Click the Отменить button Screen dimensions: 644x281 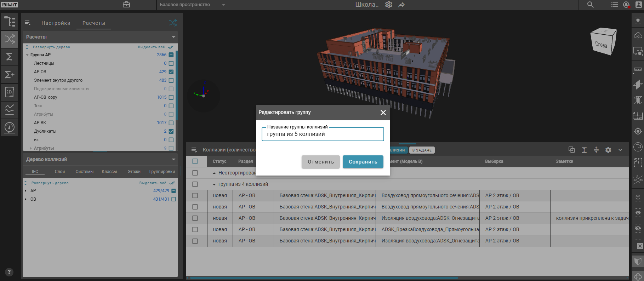point(320,162)
